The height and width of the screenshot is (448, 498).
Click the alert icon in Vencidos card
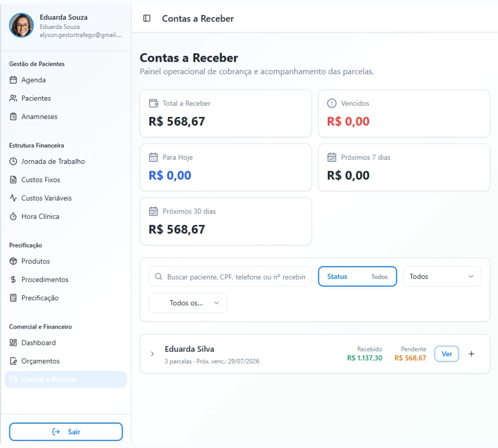pyautogui.click(x=332, y=103)
